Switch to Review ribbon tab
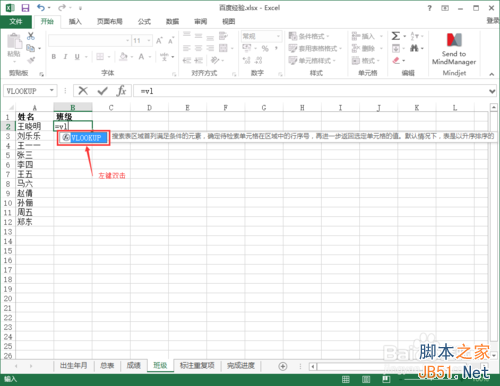The image size is (500, 386). tap(200, 22)
